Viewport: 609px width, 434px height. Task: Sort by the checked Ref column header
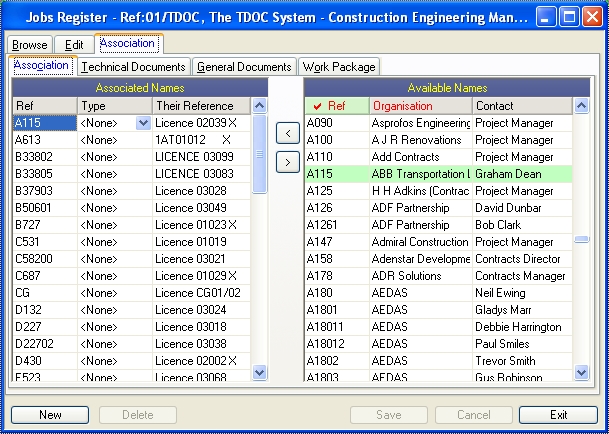click(337, 106)
